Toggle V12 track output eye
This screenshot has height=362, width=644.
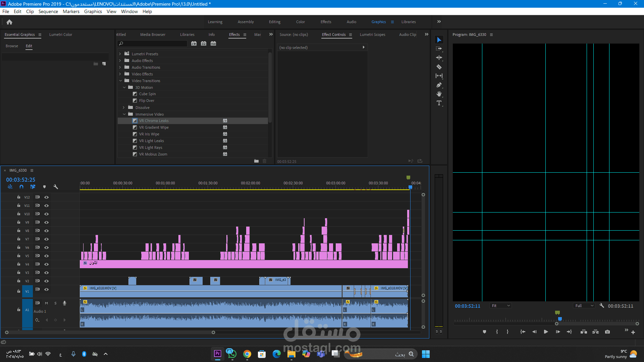coord(47,197)
